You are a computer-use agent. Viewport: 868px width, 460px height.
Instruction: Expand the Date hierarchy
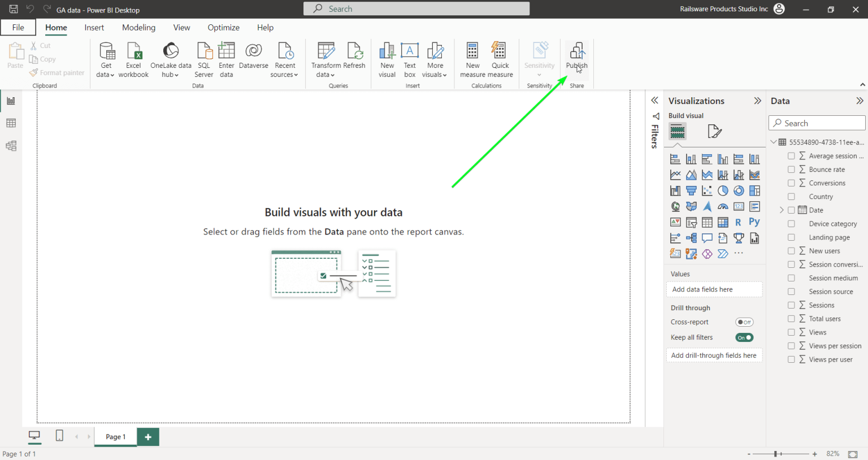[x=781, y=210]
